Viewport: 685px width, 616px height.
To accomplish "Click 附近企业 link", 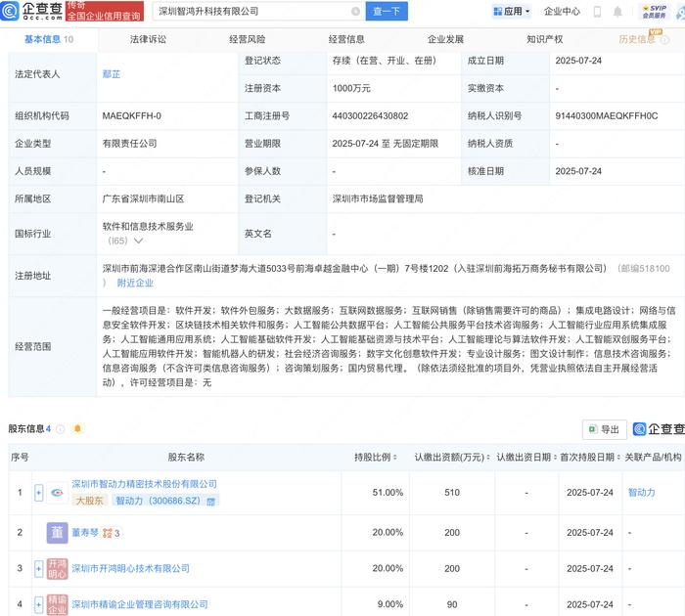I will click(x=135, y=283).
